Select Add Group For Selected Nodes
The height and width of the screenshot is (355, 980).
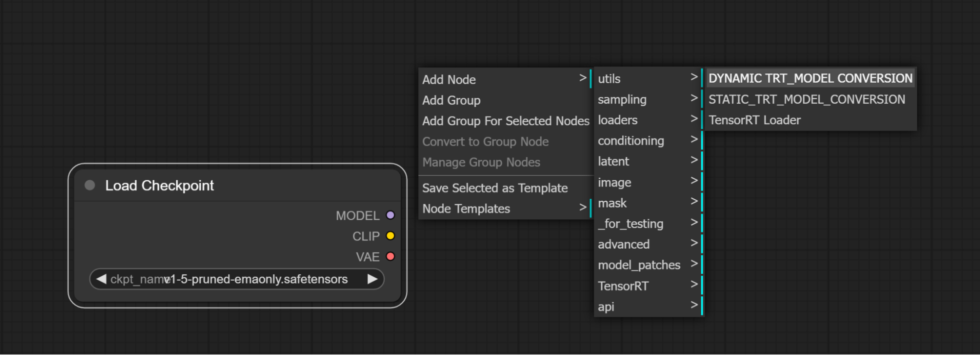505,121
